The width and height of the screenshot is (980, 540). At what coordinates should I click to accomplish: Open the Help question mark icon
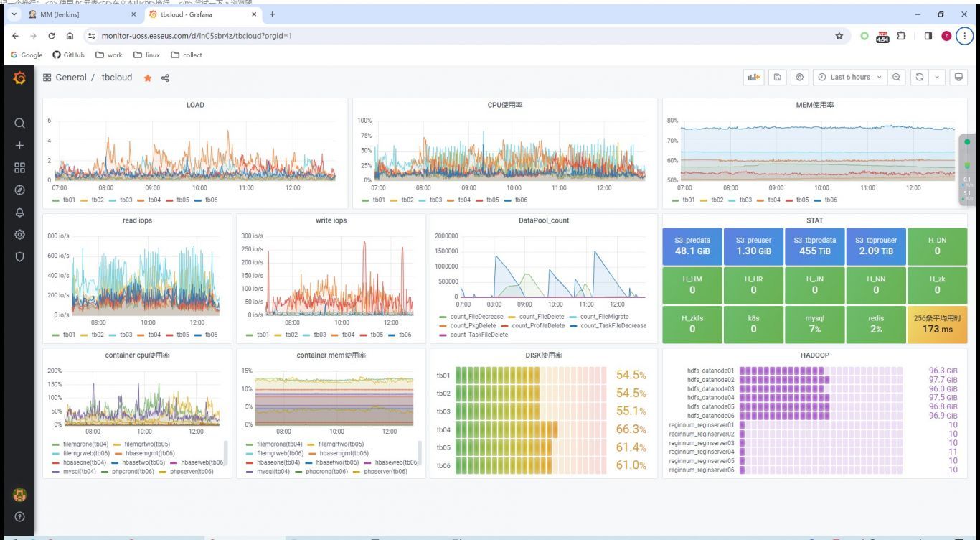19,517
